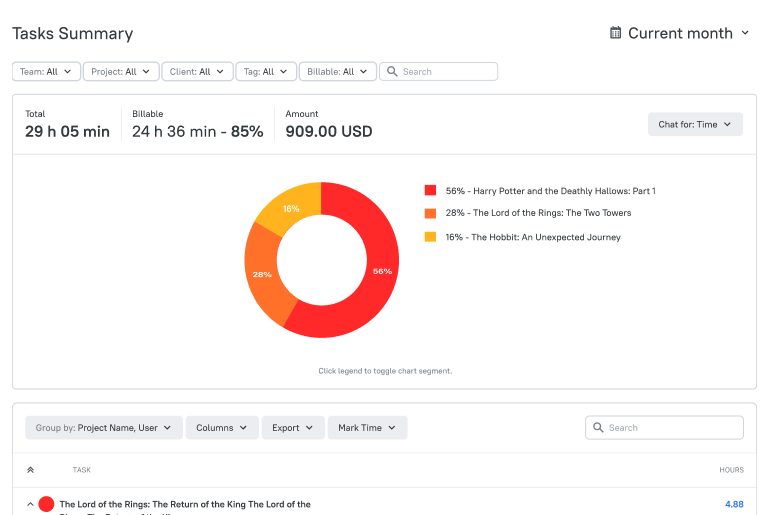Toggle the yellow Hobbit legend swatch
776x515 pixels.
[x=431, y=237]
